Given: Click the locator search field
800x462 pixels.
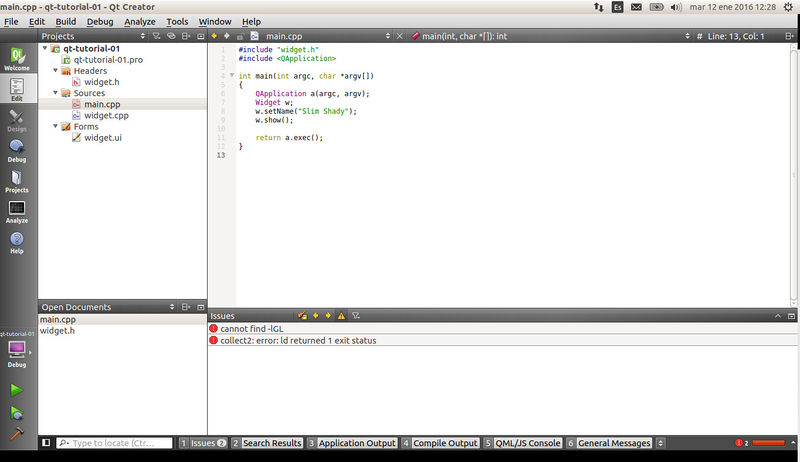Looking at the screenshot, I should 113,443.
